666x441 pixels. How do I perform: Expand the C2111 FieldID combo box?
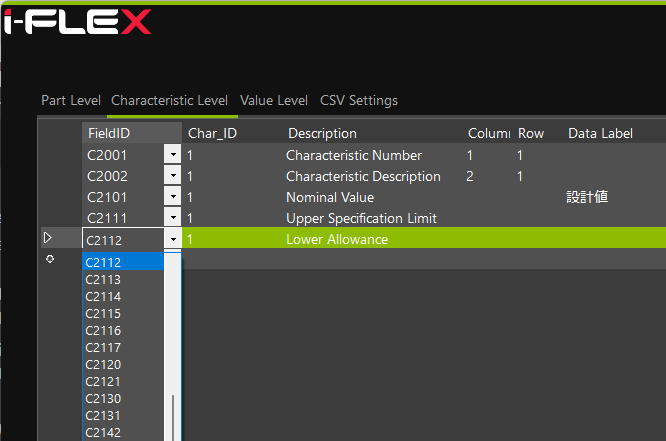(173, 218)
